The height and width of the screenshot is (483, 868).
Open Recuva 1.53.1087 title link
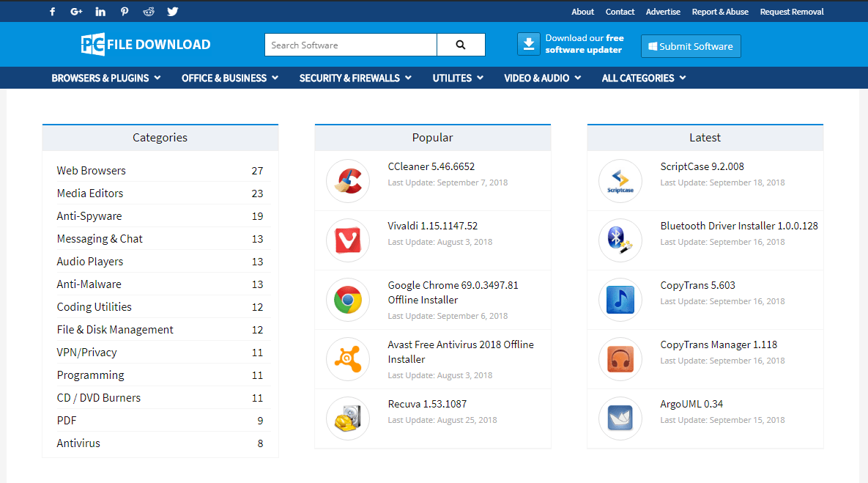point(427,404)
